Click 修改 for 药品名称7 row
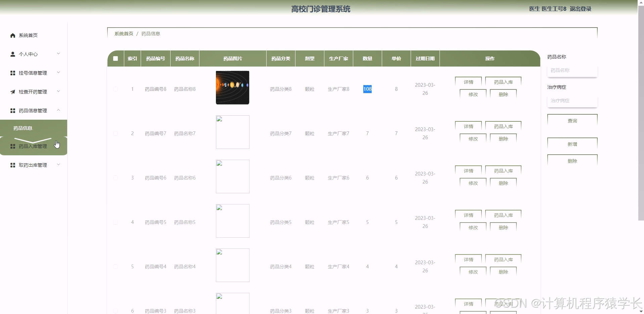Image resolution: width=644 pixels, height=314 pixels. (x=473, y=139)
